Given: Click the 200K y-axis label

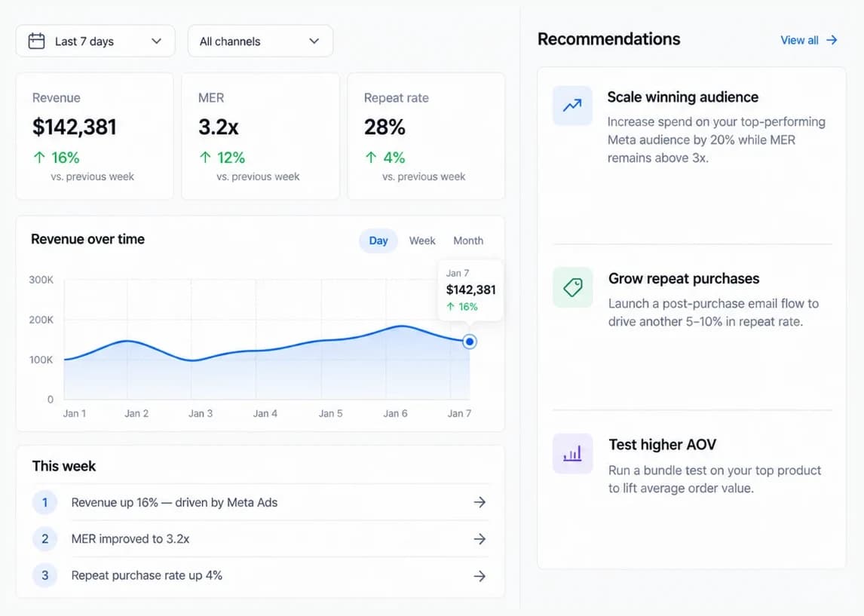Looking at the screenshot, I should (x=41, y=320).
